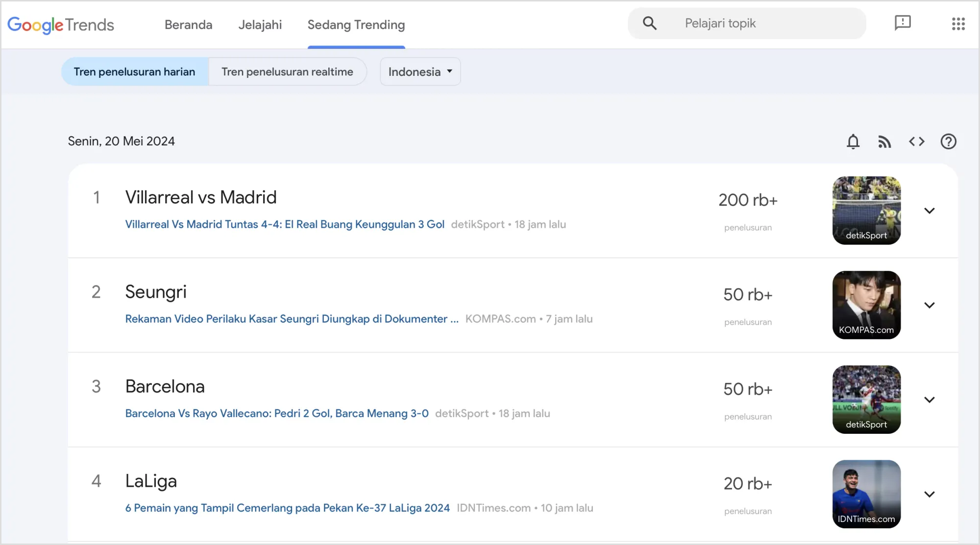Click the detikSport thumbnail for Villarreal vs Madrid
980x545 pixels.
coord(866,211)
